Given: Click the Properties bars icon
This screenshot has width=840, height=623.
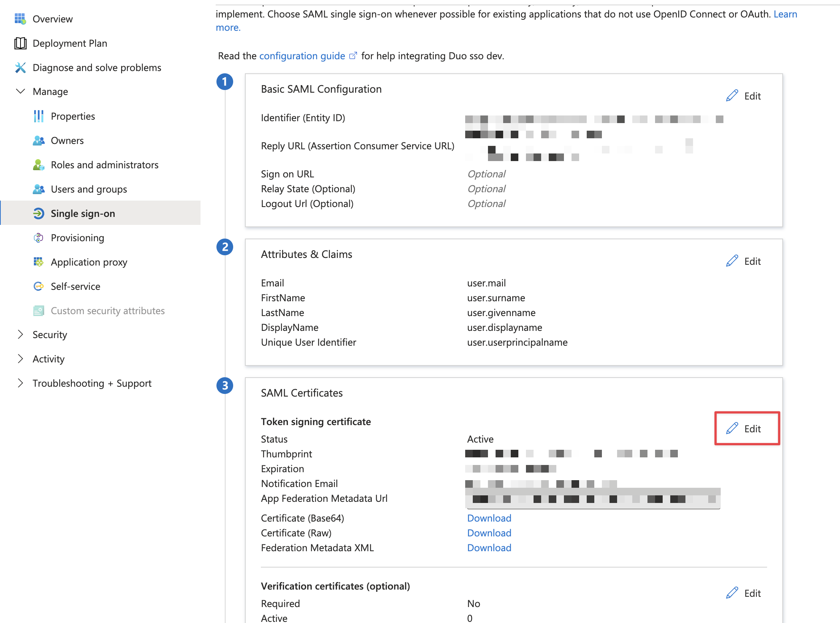Looking at the screenshot, I should [x=38, y=116].
